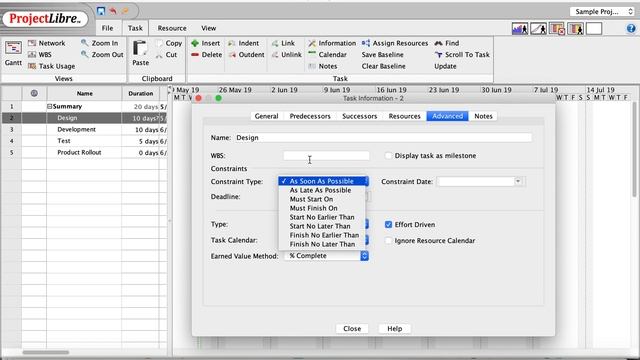The height and width of the screenshot is (360, 640).
Task: Choose Must Finish On constraint
Action: (x=313, y=208)
